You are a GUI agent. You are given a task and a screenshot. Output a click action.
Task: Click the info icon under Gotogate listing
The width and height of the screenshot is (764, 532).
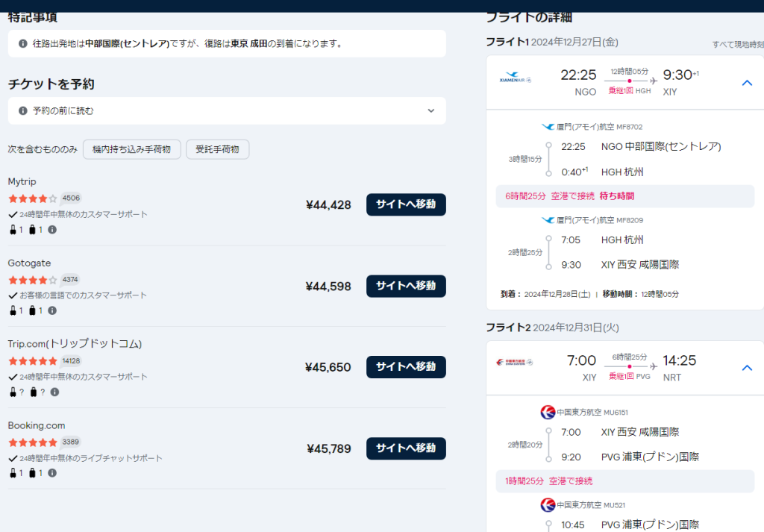coord(52,311)
